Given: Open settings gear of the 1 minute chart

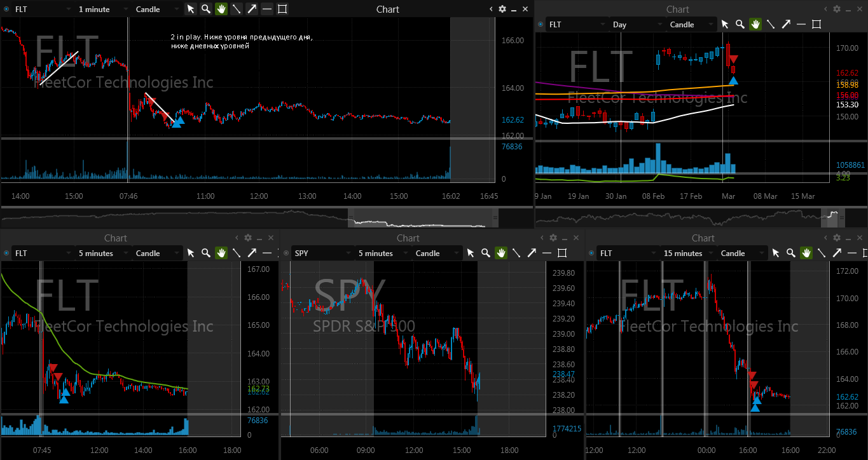Looking at the screenshot, I should tap(502, 9).
